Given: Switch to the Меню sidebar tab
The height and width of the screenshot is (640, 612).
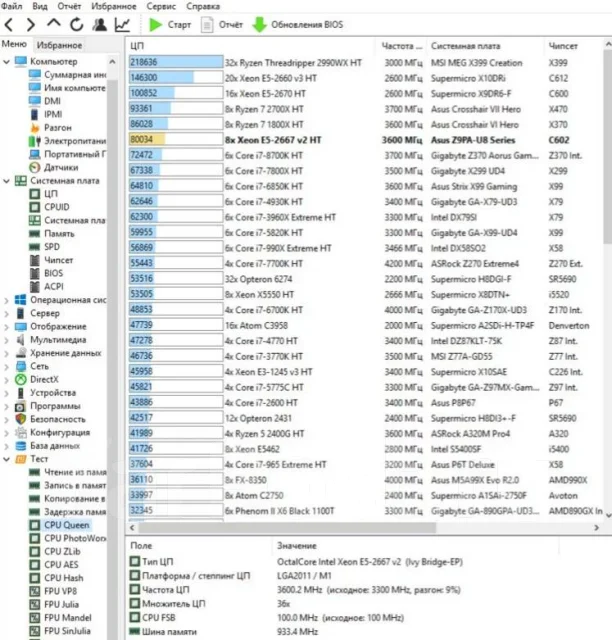Looking at the screenshot, I should [x=14, y=44].
